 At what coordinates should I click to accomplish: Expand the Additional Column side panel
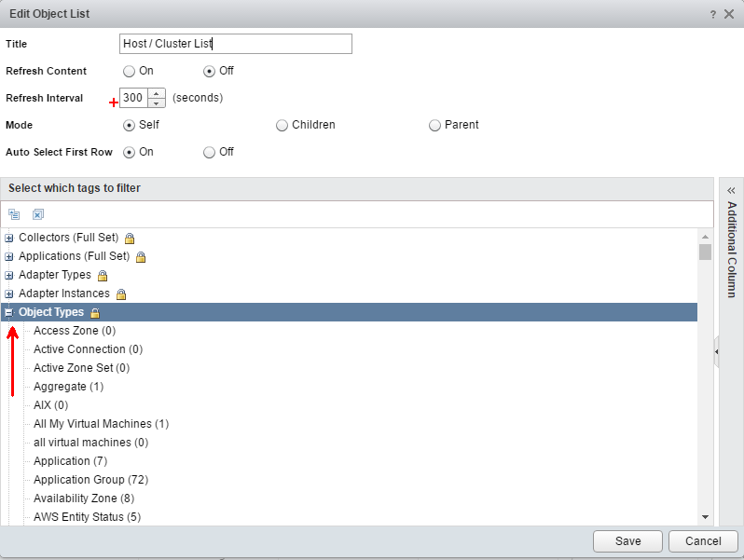(x=731, y=190)
